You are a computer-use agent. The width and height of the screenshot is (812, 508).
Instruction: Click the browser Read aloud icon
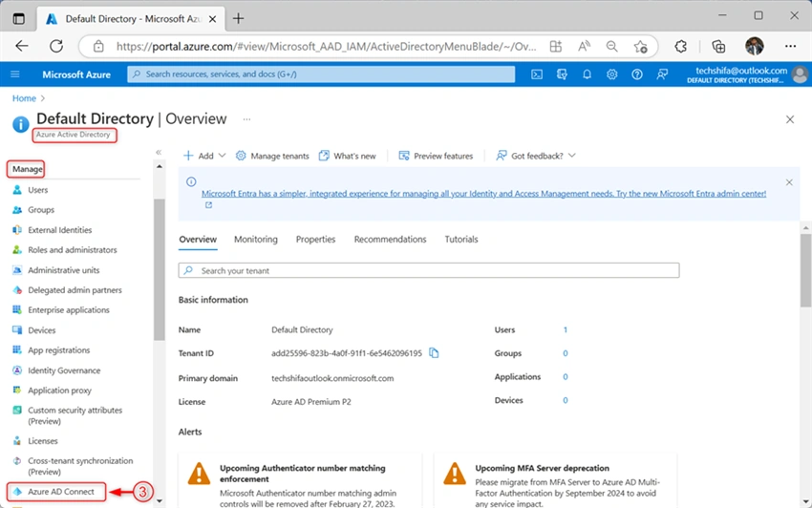(x=584, y=47)
